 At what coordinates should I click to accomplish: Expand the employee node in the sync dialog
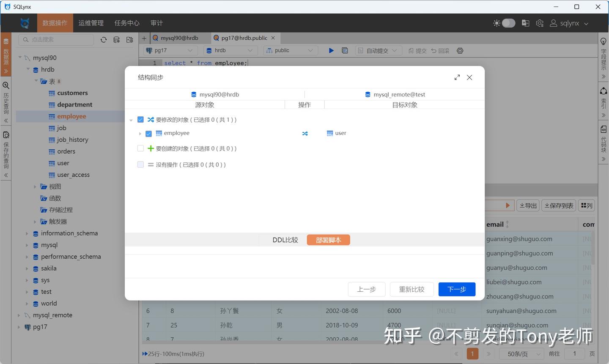pyautogui.click(x=140, y=133)
